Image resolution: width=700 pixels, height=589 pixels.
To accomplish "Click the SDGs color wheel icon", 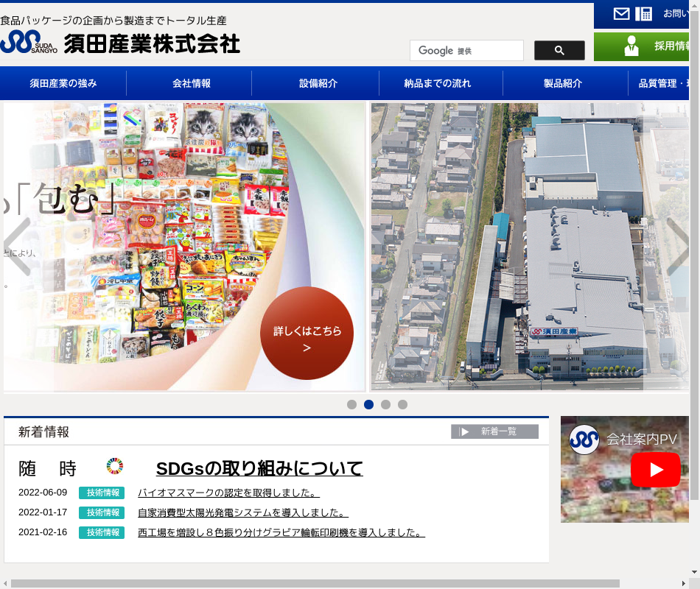I will click(115, 466).
